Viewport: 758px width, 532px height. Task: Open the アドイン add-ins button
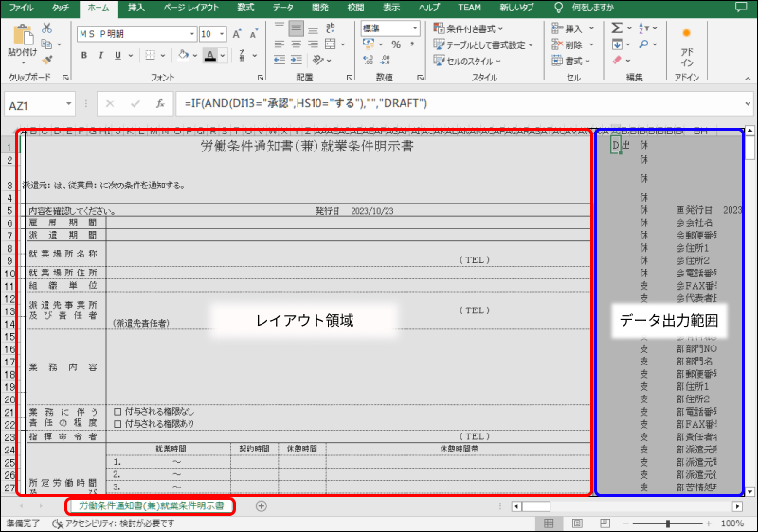click(686, 47)
